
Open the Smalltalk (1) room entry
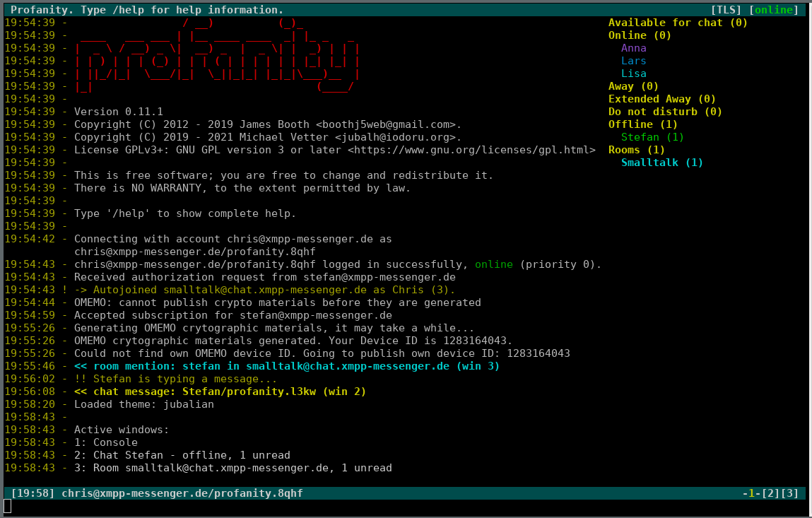tap(661, 163)
